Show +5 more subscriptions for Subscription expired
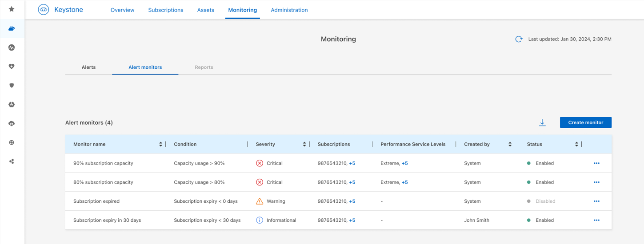The height and width of the screenshot is (244, 644). pyautogui.click(x=352, y=201)
